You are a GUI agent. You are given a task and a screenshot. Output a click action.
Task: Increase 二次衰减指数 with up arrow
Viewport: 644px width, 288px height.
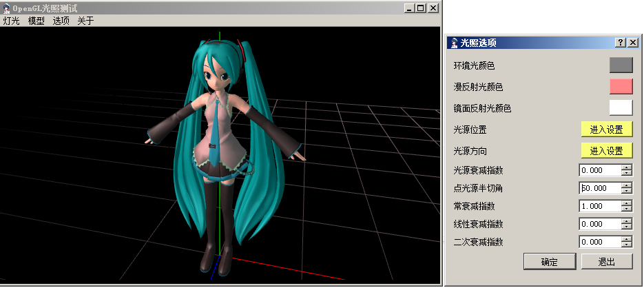[627, 239]
